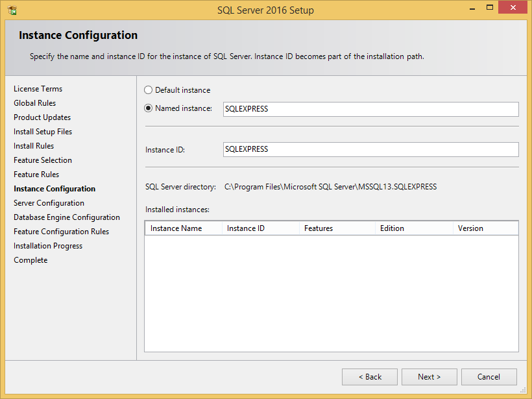Image resolution: width=532 pixels, height=399 pixels.
Task: Cancel the SQL Server setup
Action: [489, 377]
